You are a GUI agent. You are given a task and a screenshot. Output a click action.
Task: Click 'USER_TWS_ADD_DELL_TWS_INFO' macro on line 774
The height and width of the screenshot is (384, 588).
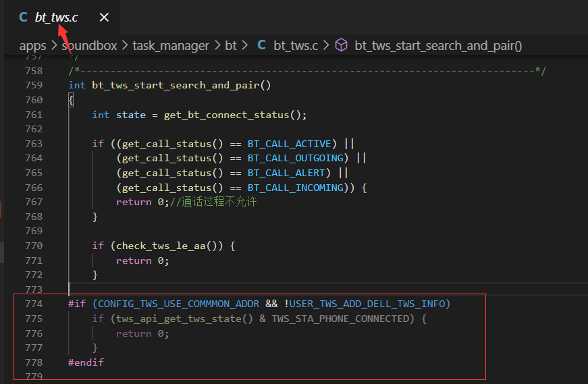(367, 304)
